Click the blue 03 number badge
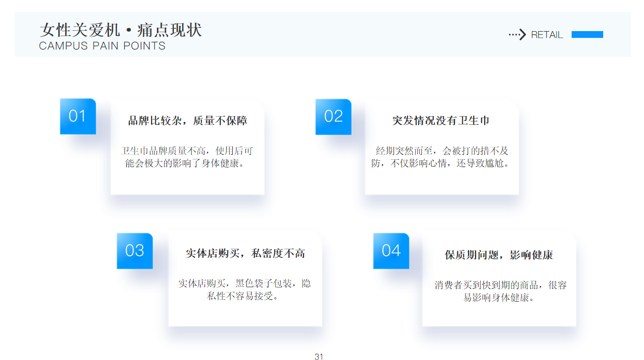Screen dimensions: 644x360 pyautogui.click(x=135, y=251)
